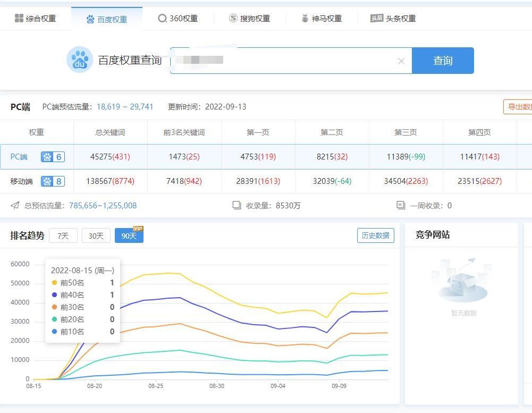Open the 360权重 tab

point(178,19)
